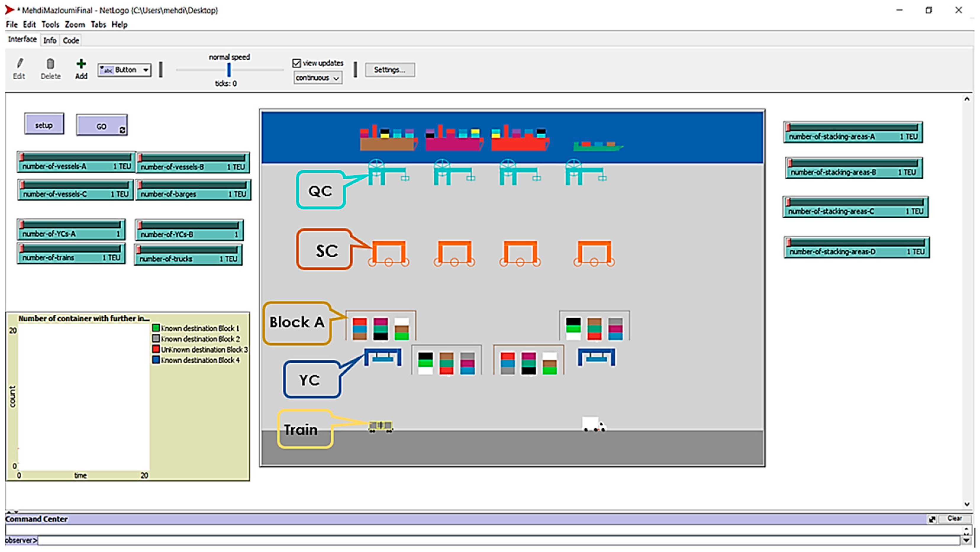Open the Tools menu
The image size is (980, 552).
pyautogui.click(x=50, y=25)
